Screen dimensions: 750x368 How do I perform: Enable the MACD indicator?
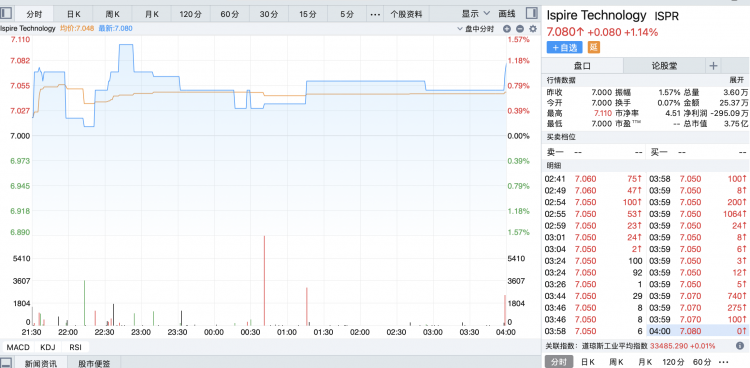(18, 347)
